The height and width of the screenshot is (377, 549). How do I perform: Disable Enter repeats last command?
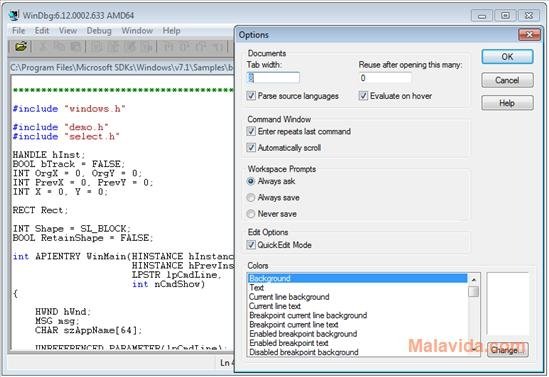tap(251, 131)
